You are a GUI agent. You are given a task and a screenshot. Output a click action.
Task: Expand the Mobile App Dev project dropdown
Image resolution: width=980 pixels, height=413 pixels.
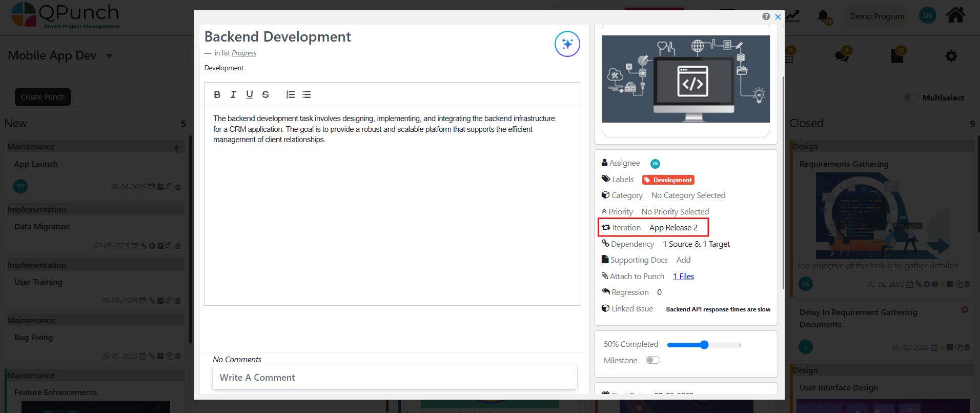coord(109,56)
